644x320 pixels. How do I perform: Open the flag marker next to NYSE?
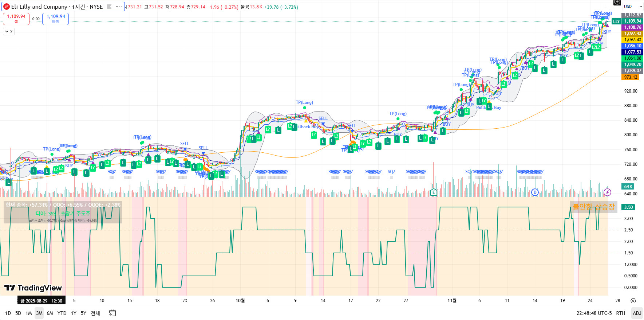pos(109,7)
